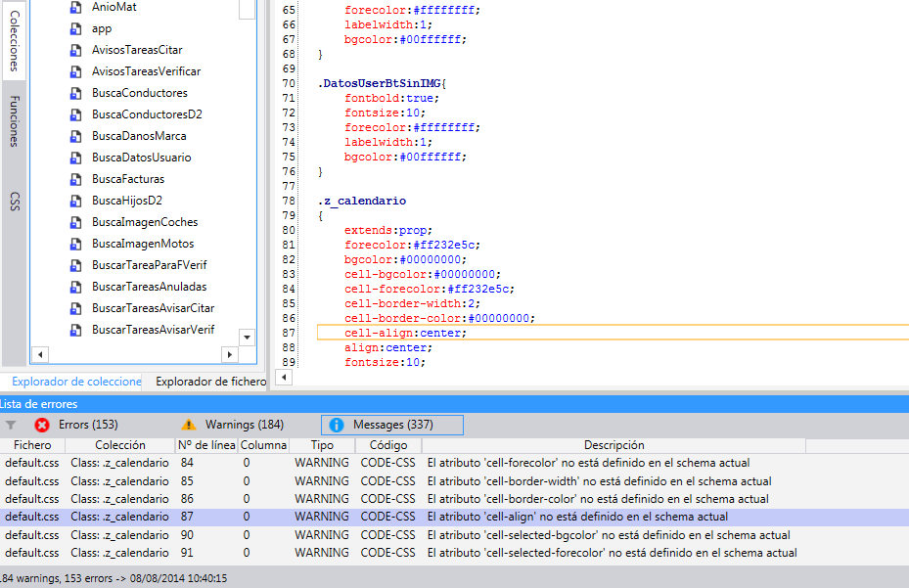
Task: Click the app collection icon
Action: coord(75,29)
